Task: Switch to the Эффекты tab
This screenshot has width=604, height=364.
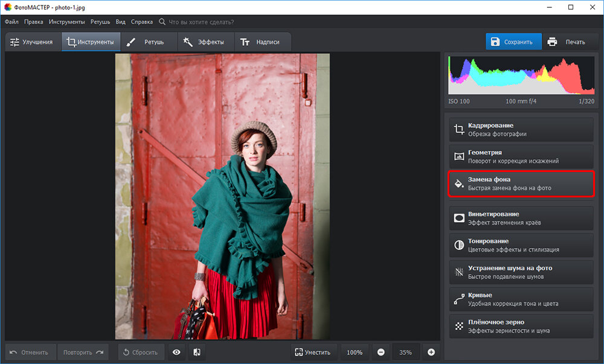Action: (206, 42)
